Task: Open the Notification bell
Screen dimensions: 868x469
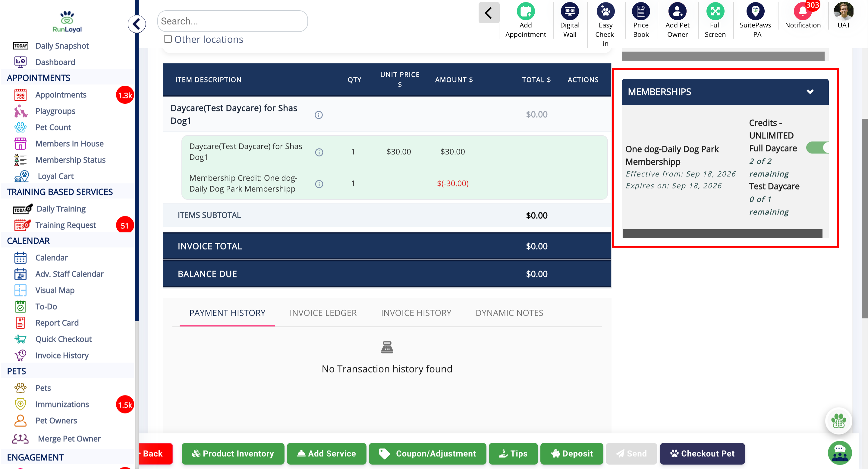Action: point(803,12)
